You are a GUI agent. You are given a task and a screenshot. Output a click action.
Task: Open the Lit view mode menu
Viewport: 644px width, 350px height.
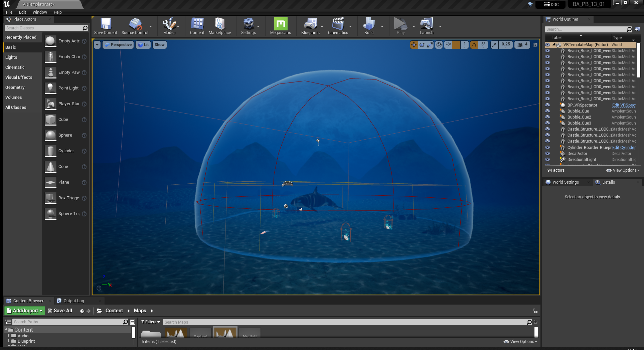point(143,45)
